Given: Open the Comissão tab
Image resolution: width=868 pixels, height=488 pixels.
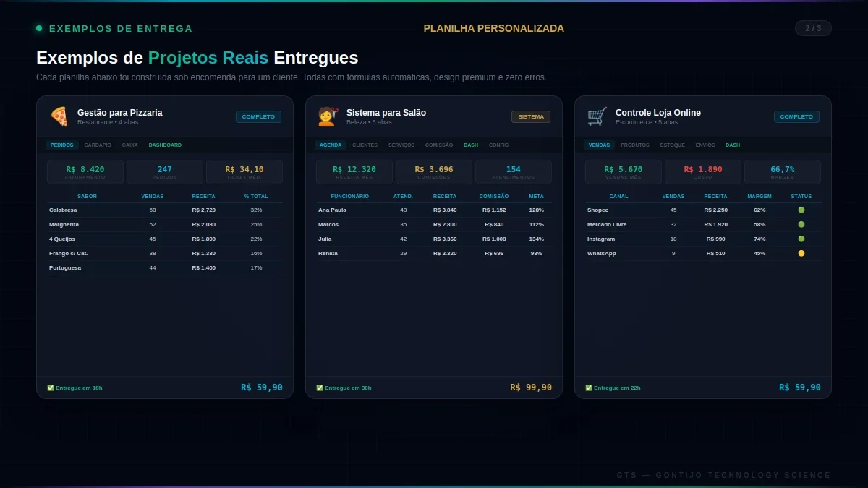Looking at the screenshot, I should [439, 145].
